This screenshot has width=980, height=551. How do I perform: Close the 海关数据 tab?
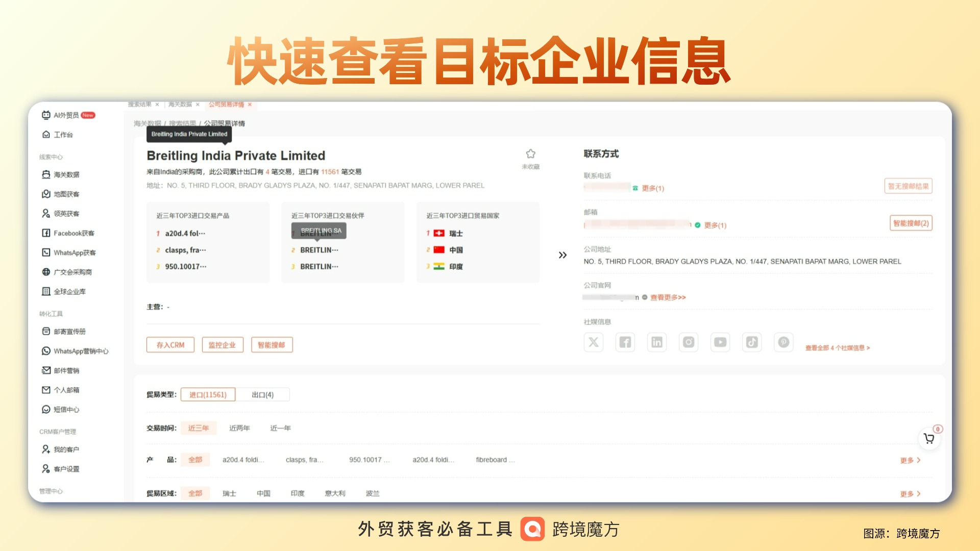point(198,105)
